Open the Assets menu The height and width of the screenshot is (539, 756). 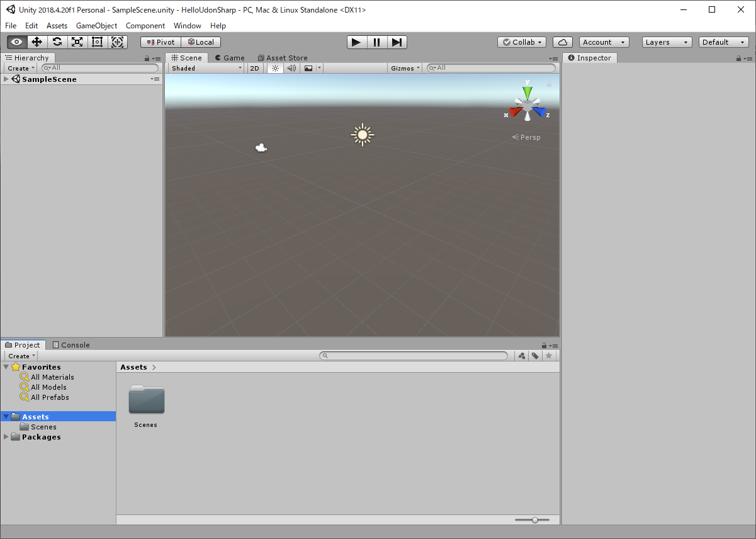pos(57,26)
